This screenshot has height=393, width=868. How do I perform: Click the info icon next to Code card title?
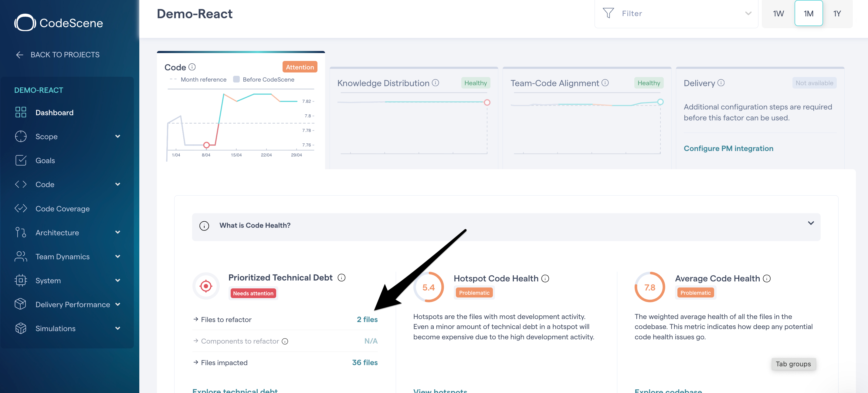pos(192,67)
